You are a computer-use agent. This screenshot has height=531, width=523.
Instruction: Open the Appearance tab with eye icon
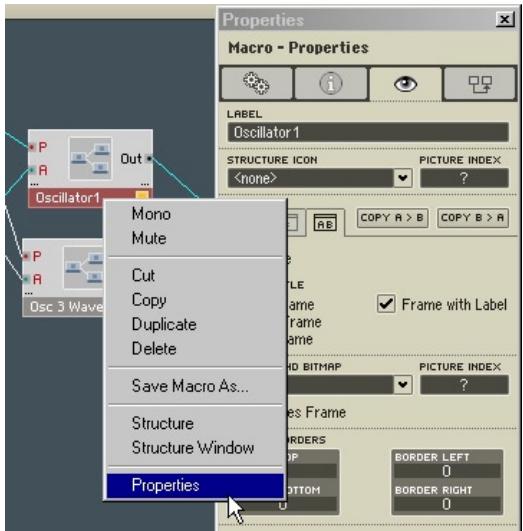pyautogui.click(x=405, y=84)
